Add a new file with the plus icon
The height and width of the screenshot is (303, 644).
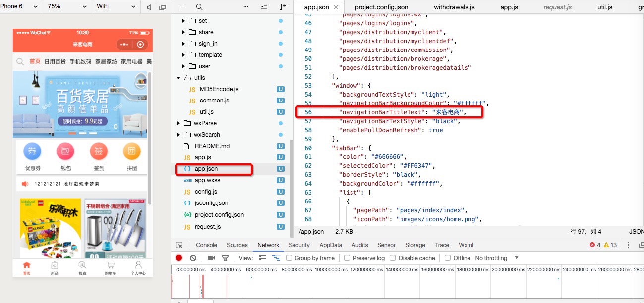[x=181, y=7]
